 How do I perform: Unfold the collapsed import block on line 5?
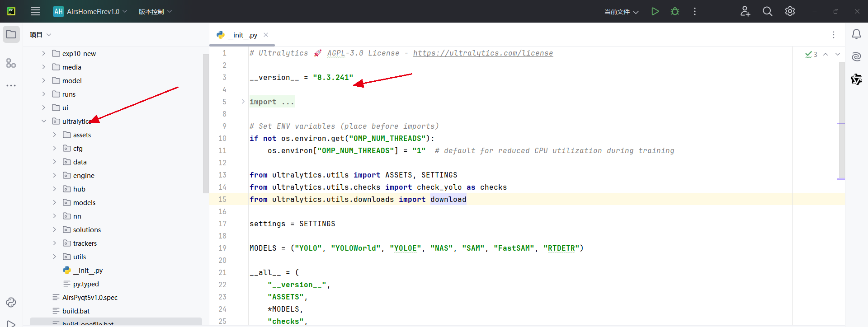coord(243,102)
